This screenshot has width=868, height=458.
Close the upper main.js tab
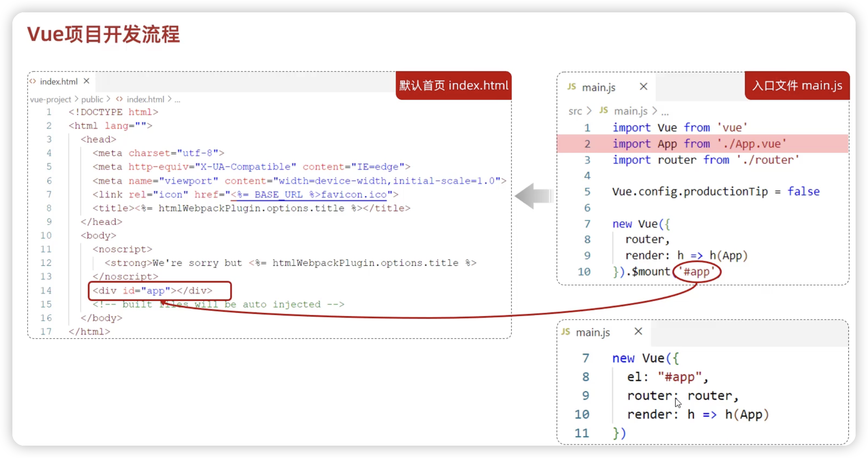tap(643, 87)
